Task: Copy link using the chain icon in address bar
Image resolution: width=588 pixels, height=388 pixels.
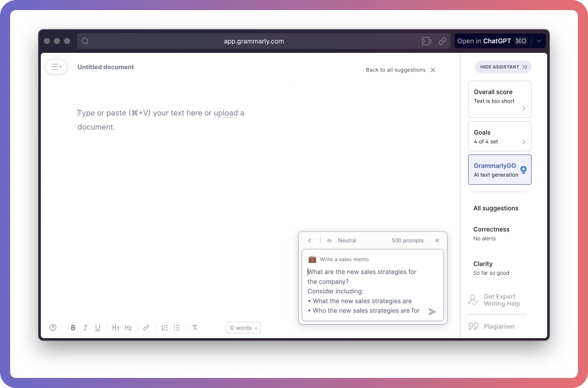Action: click(442, 41)
